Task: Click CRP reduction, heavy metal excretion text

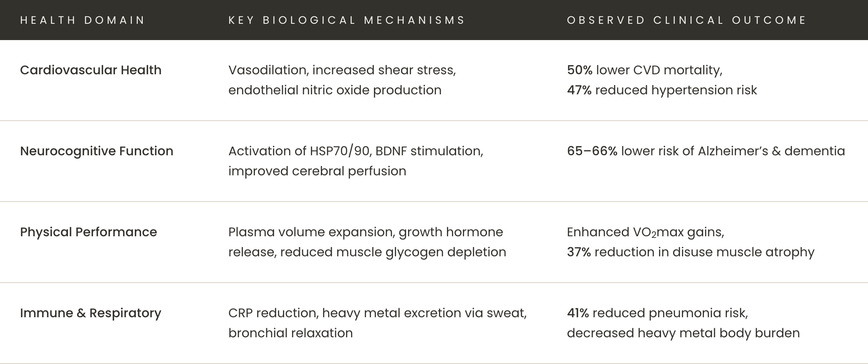Action: click(x=378, y=313)
